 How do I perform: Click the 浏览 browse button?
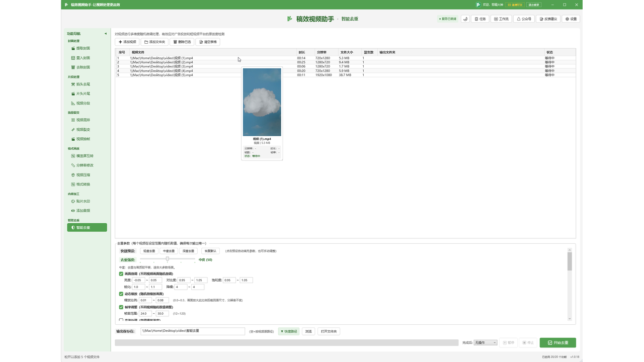pyautogui.click(x=308, y=331)
